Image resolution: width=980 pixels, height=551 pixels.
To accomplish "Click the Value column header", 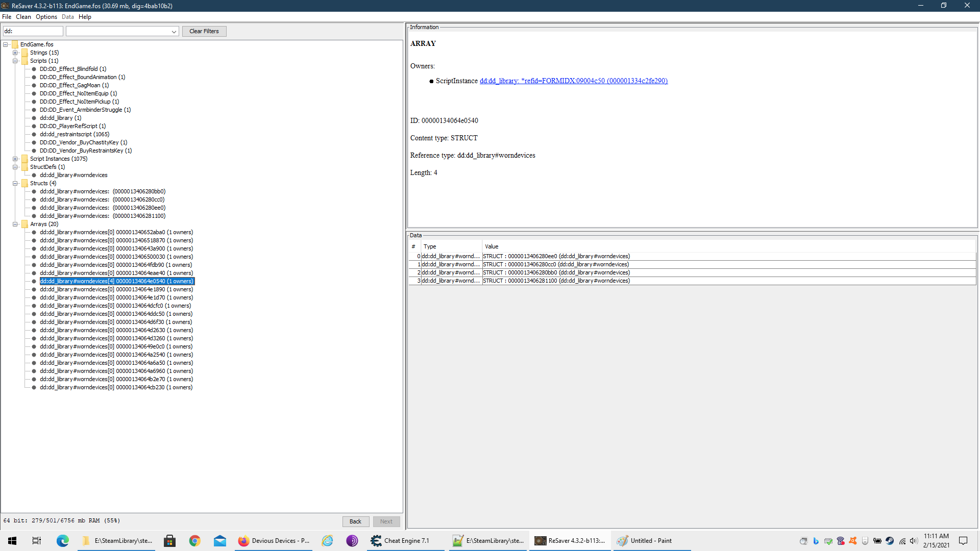I will pyautogui.click(x=728, y=246).
